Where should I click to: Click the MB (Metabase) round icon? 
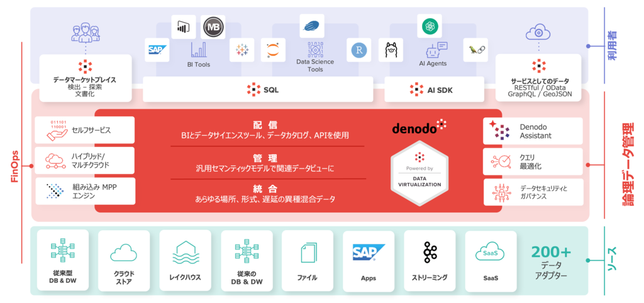pyautogui.click(x=214, y=27)
